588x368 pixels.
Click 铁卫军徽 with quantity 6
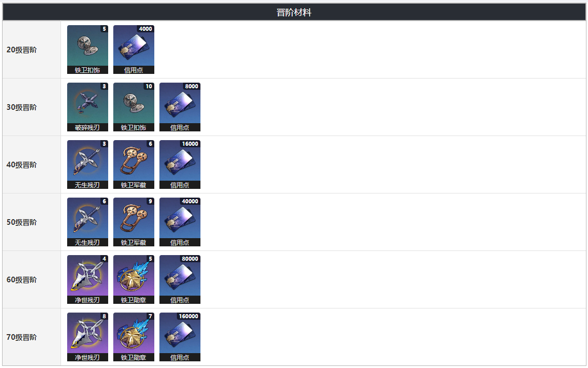(133, 164)
